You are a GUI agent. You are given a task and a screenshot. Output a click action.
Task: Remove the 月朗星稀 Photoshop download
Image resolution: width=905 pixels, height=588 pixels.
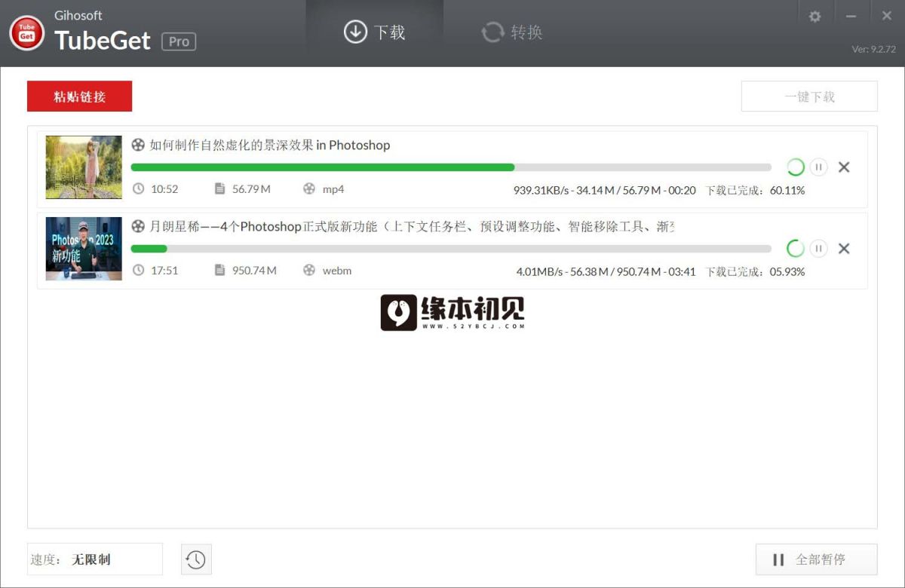pos(844,249)
